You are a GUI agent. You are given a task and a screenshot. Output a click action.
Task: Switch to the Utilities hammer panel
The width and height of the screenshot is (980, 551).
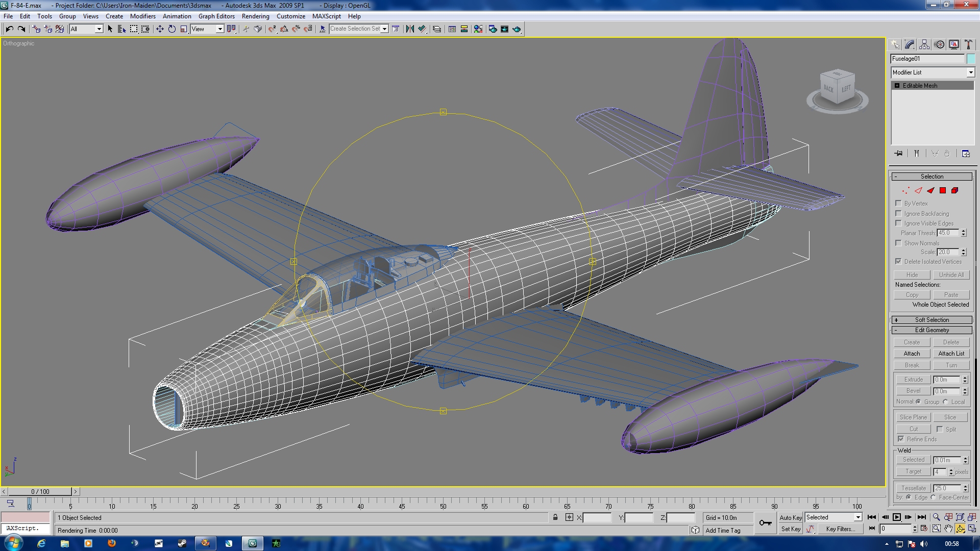point(968,44)
